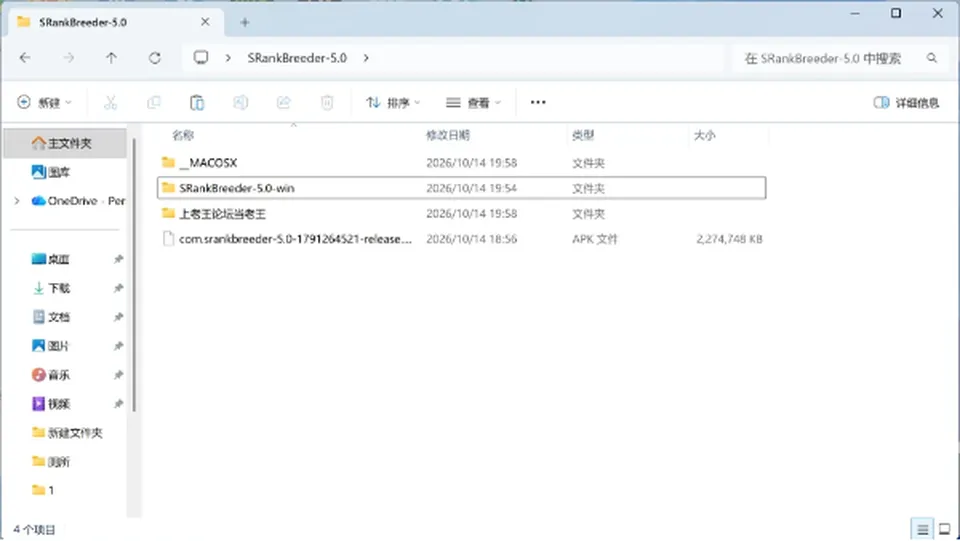Click the Rename icon in toolbar
The width and height of the screenshot is (960, 541).
click(x=241, y=102)
